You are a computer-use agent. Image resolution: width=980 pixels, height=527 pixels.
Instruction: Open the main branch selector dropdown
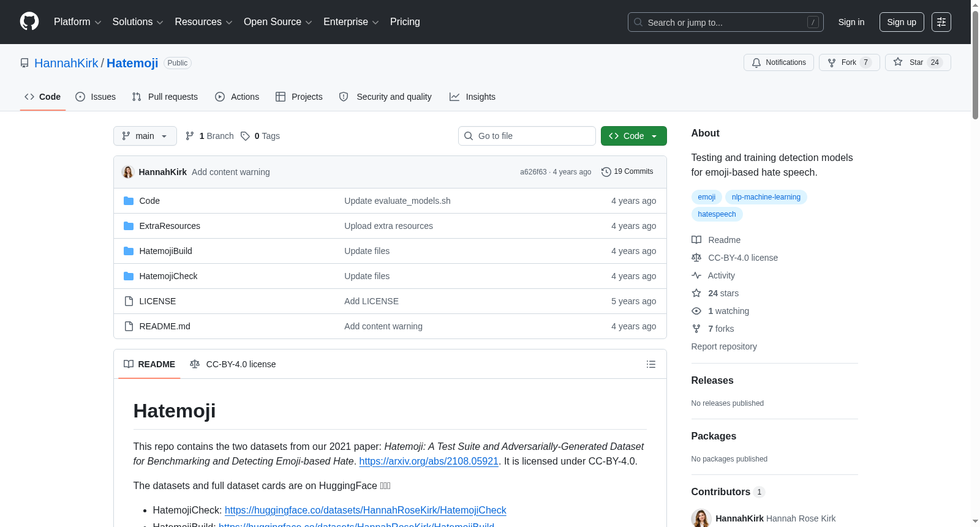coord(145,136)
